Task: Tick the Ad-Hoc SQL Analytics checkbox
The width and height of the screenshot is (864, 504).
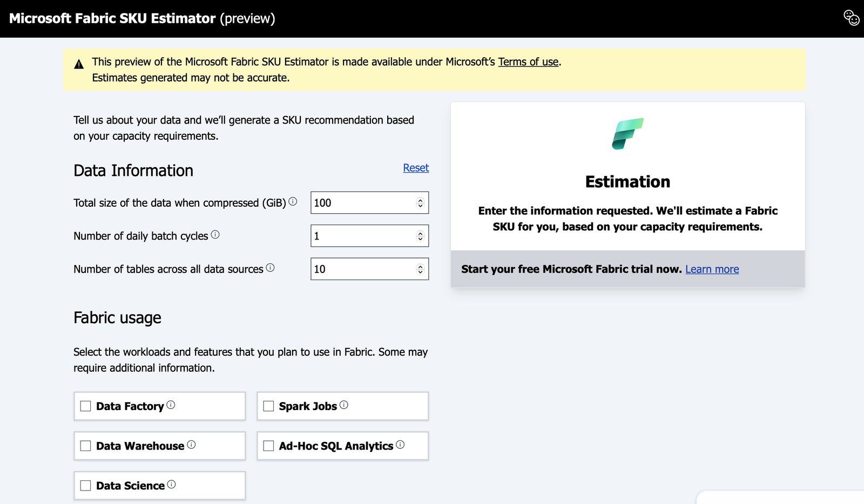Action: coord(268,446)
